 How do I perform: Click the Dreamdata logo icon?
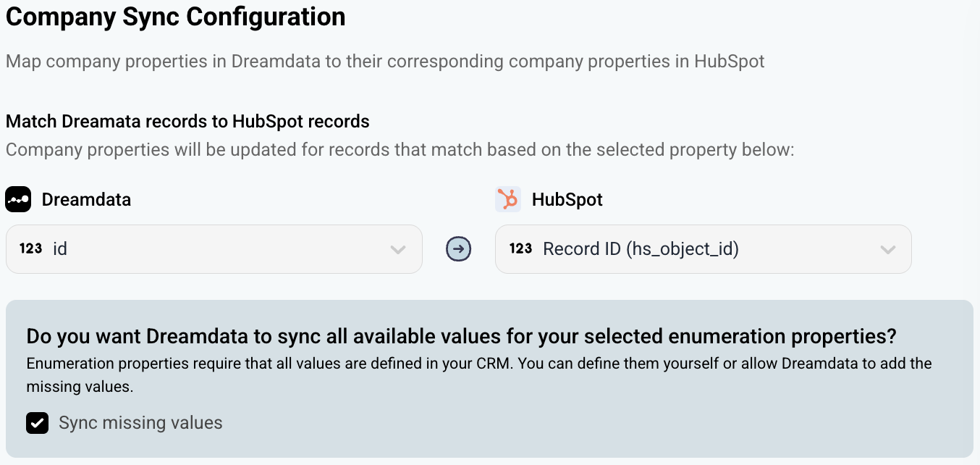(x=18, y=199)
